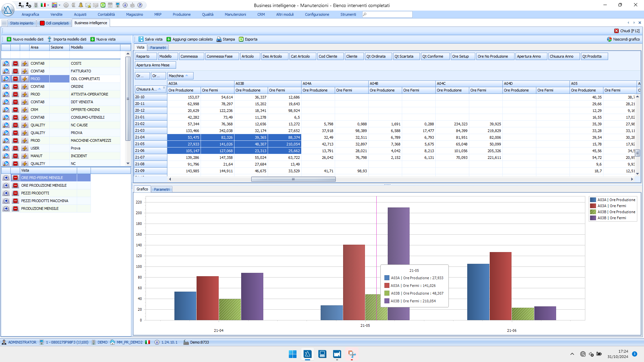Click the lightning icon in the COSTI row
Viewport: 644px width, 362px height.
coord(25,63)
